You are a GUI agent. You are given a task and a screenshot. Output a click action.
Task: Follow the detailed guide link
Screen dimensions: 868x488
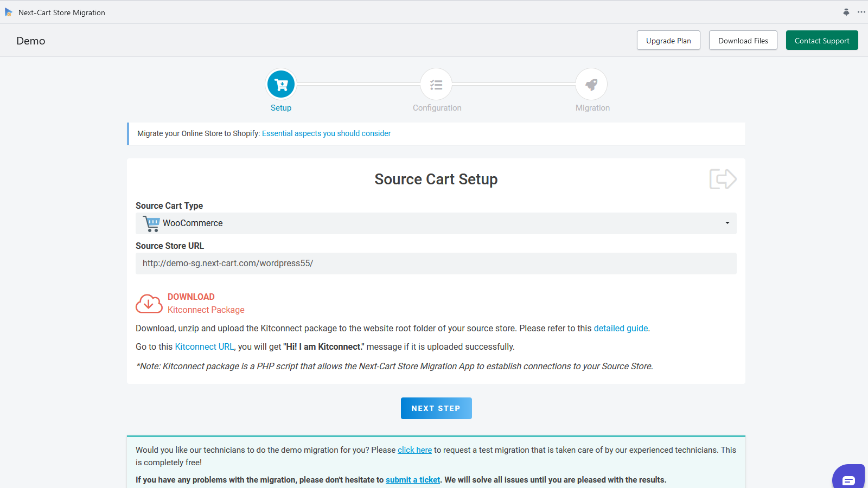coord(621,328)
